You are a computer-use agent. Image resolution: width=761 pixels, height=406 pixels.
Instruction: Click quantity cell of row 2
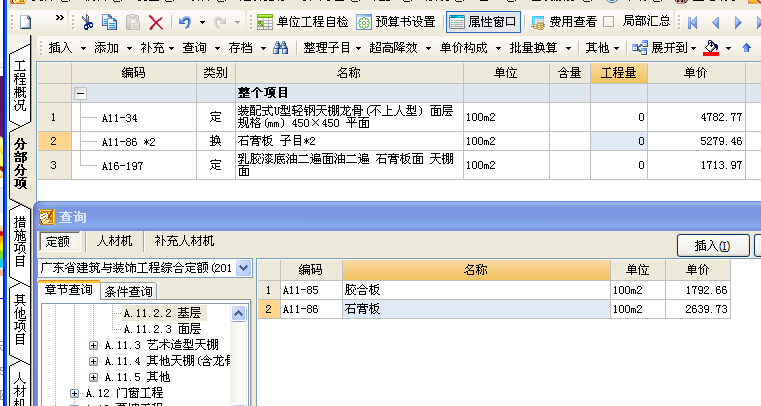pos(618,141)
